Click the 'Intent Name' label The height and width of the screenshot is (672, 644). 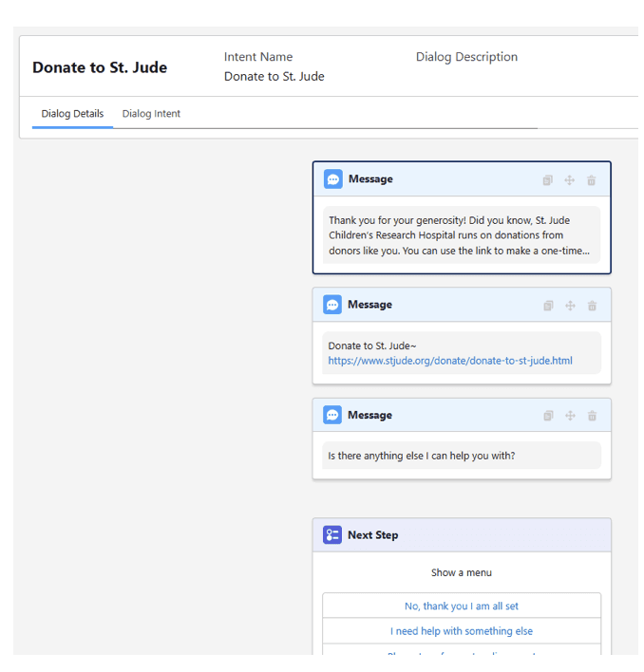(258, 57)
